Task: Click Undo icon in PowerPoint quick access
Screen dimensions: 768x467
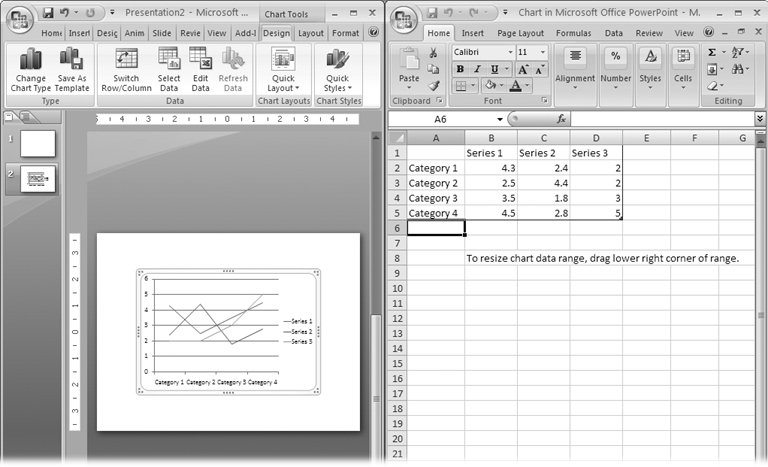Action: point(64,13)
